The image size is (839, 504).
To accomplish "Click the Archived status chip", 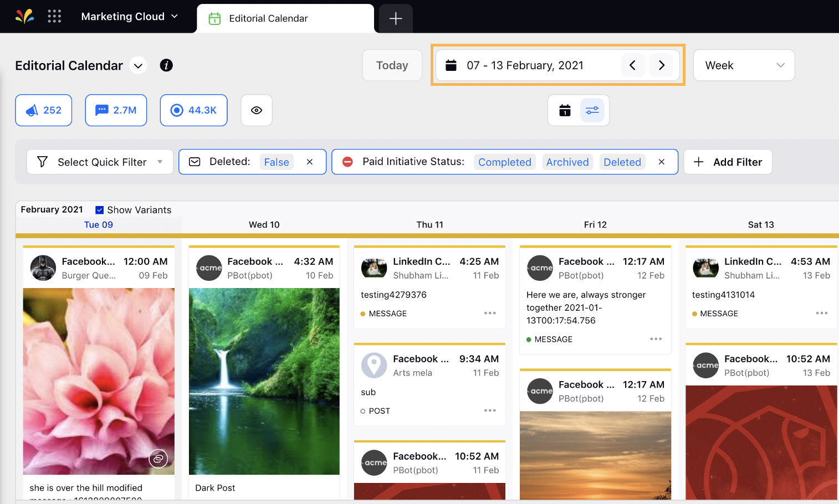I will pyautogui.click(x=567, y=162).
